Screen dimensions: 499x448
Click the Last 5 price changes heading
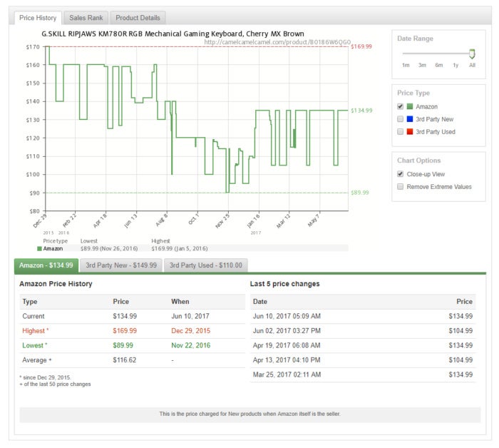(x=285, y=284)
